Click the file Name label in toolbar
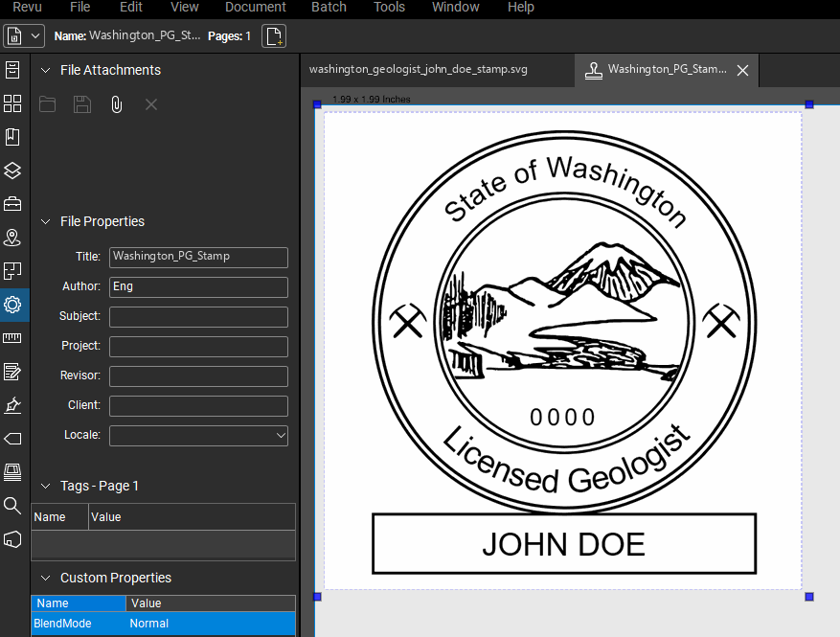840x637 pixels. tap(70, 35)
